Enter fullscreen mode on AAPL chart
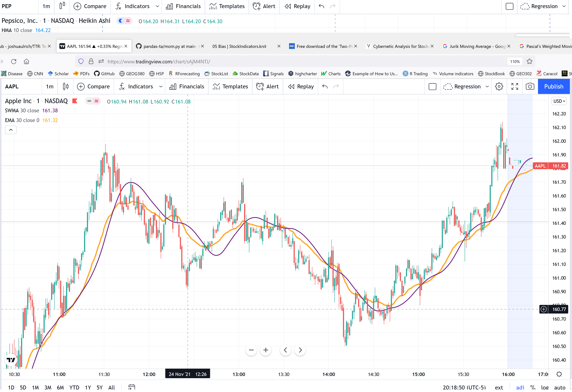Viewport: 572px width, 392px height. tap(514, 87)
